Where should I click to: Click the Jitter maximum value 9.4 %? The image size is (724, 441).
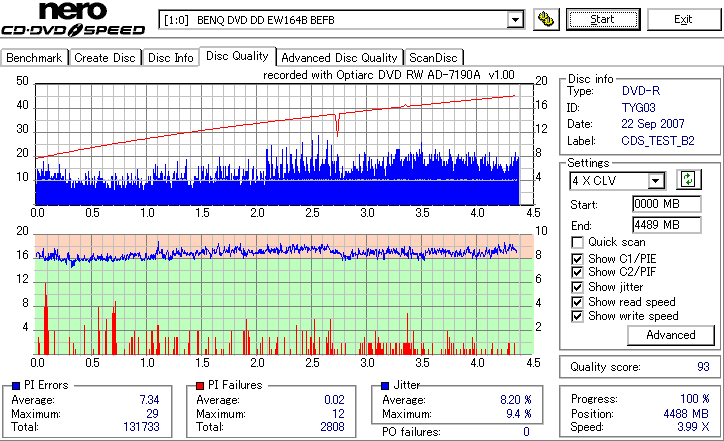tap(519, 414)
